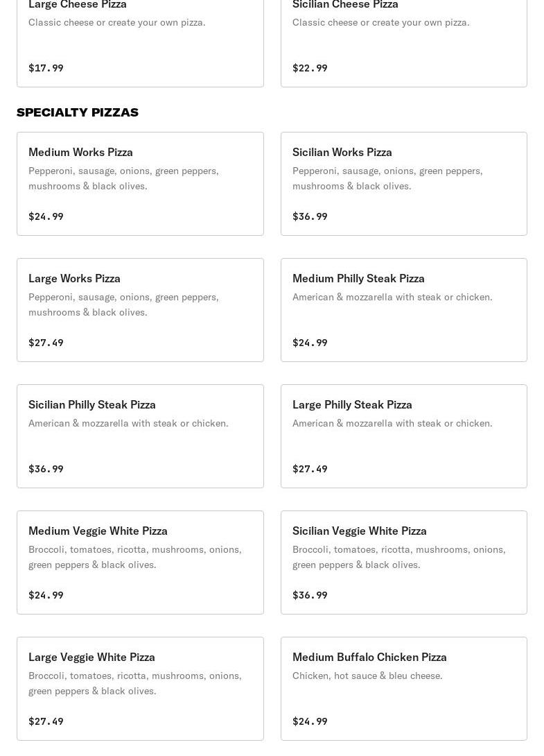The width and height of the screenshot is (544, 756).
Task: Click the Medium Buffalo Chicken Pizza description text
Action: [x=367, y=676]
